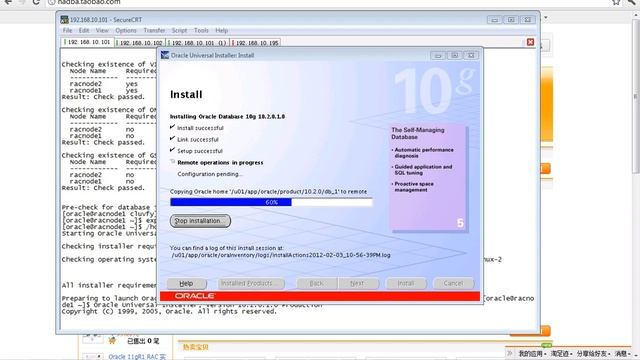Click the 'Guided application and SQL tuning' bullet

coord(423,170)
